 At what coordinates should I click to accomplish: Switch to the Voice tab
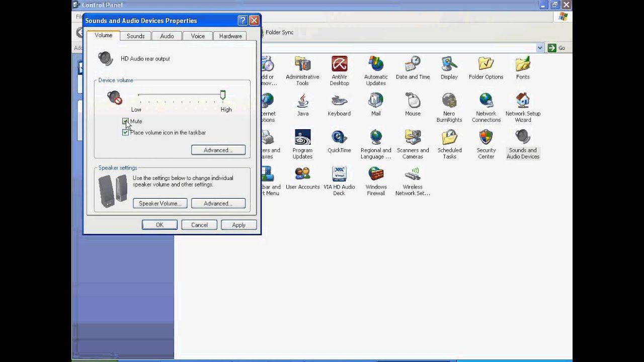click(x=198, y=36)
